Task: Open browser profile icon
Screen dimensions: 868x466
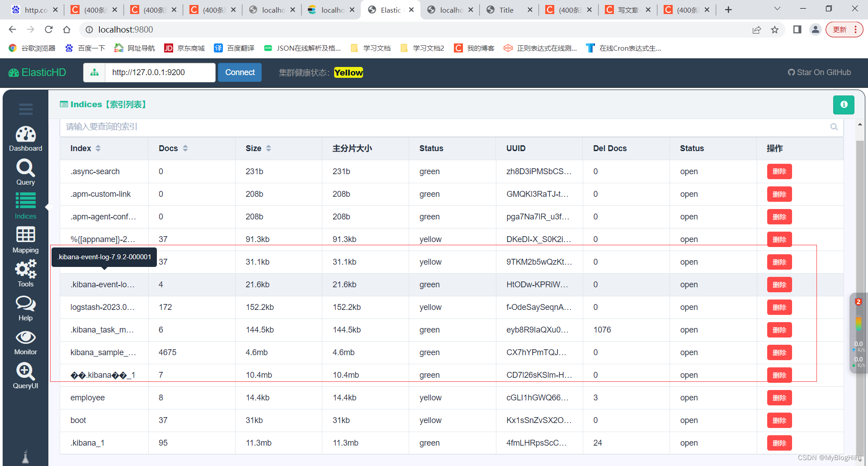Action: tap(815, 29)
